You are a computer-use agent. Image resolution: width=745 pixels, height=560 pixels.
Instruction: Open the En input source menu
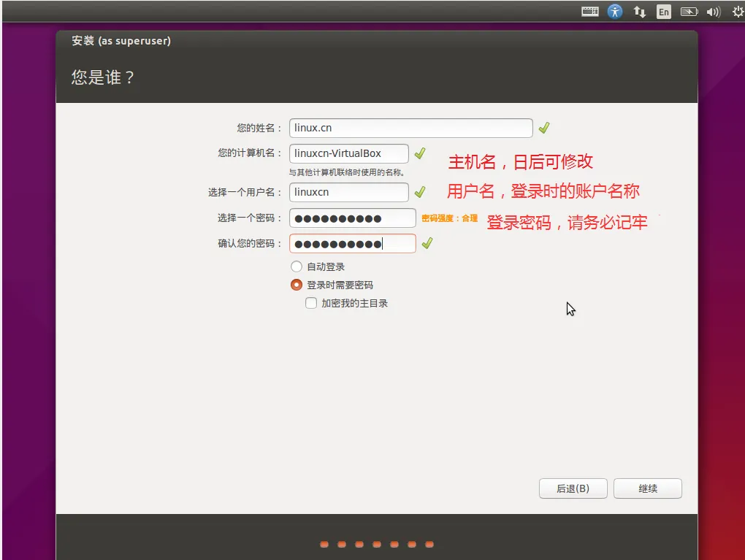[x=664, y=11]
